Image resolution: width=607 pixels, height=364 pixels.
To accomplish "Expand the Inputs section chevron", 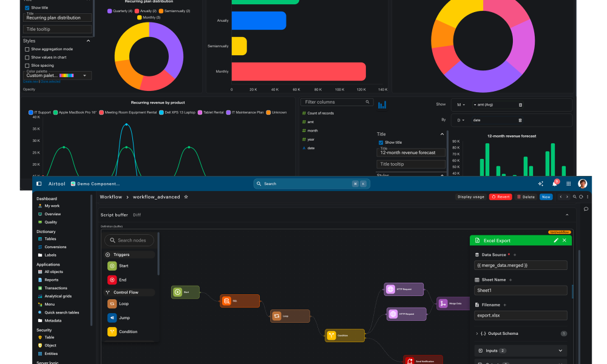I will pos(560,351).
